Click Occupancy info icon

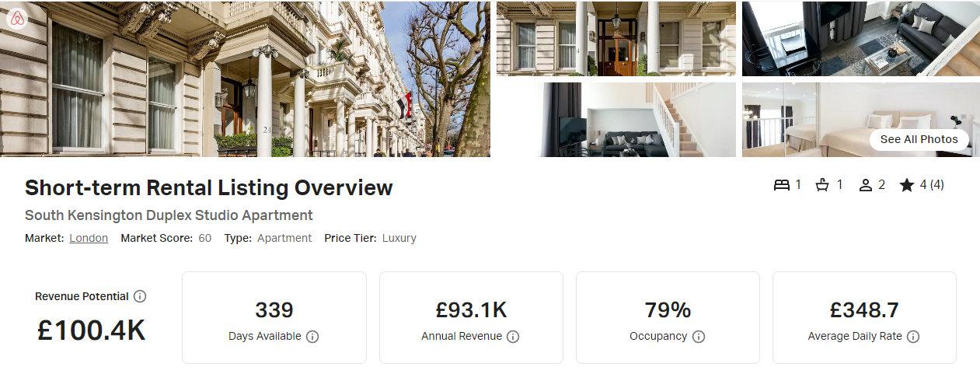(x=699, y=337)
